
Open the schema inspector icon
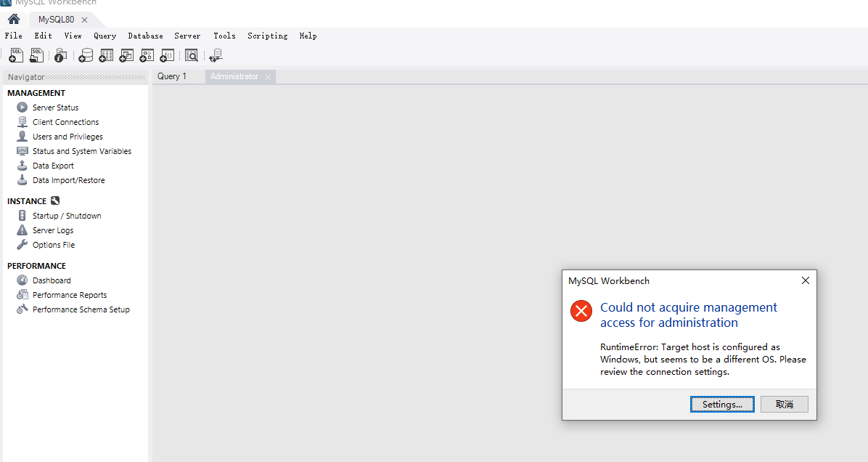click(x=61, y=55)
